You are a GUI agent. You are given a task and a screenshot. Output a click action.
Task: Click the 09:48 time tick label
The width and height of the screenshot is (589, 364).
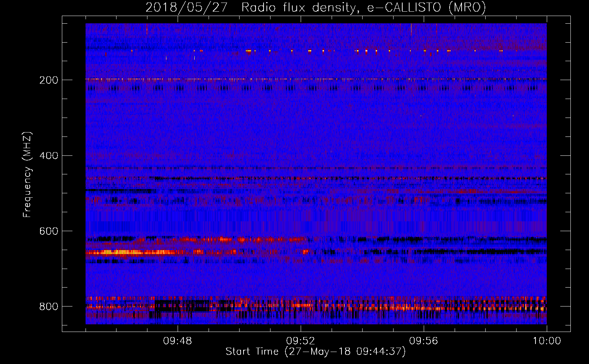(178, 341)
